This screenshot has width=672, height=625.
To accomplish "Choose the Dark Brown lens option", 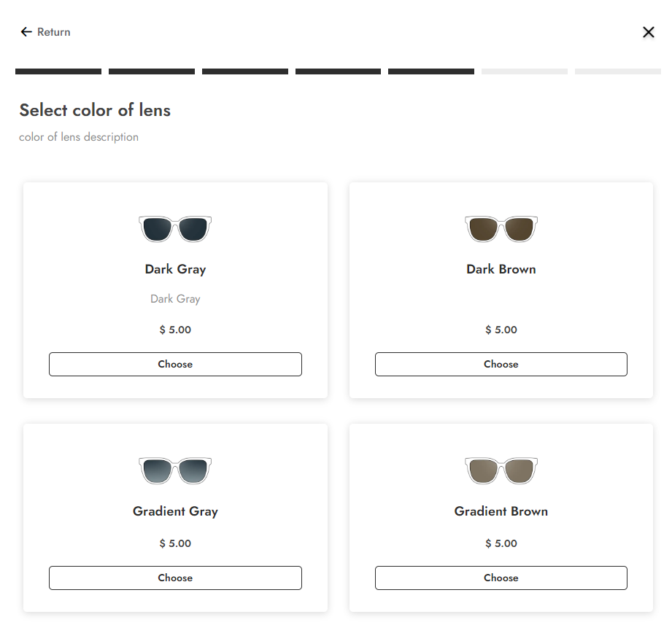I will pyautogui.click(x=501, y=365).
